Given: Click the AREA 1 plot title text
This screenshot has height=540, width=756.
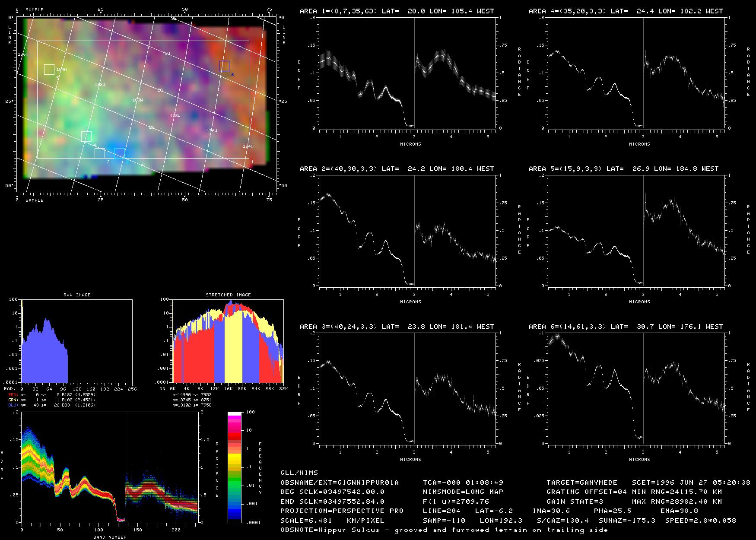Looking at the screenshot, I should click(397, 11).
